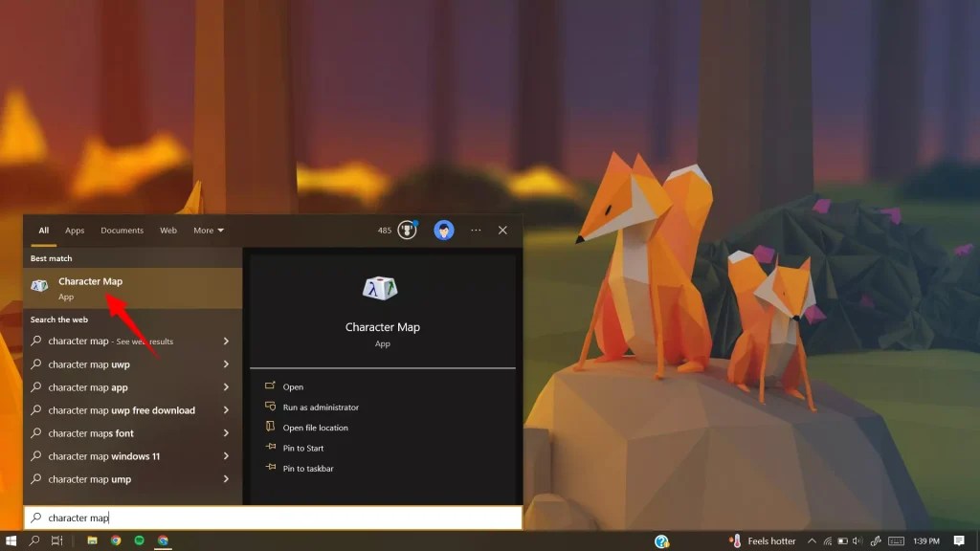This screenshot has width=980, height=551.
Task: Click the Run as administrator shield icon
Action: click(x=270, y=406)
